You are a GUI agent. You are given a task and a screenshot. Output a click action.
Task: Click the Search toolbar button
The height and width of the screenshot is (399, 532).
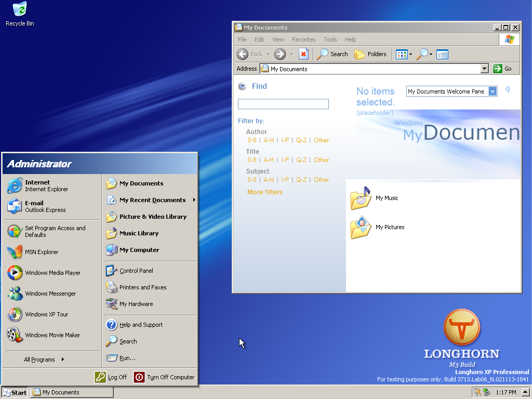coord(332,54)
